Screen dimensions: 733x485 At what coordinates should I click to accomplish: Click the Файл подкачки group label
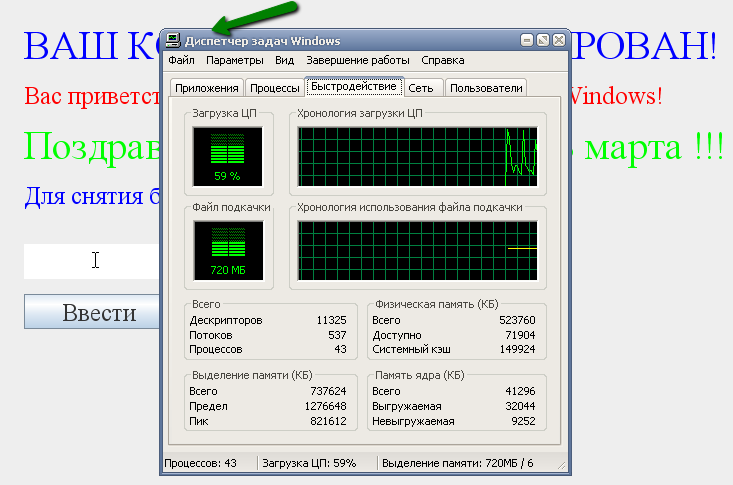231,207
